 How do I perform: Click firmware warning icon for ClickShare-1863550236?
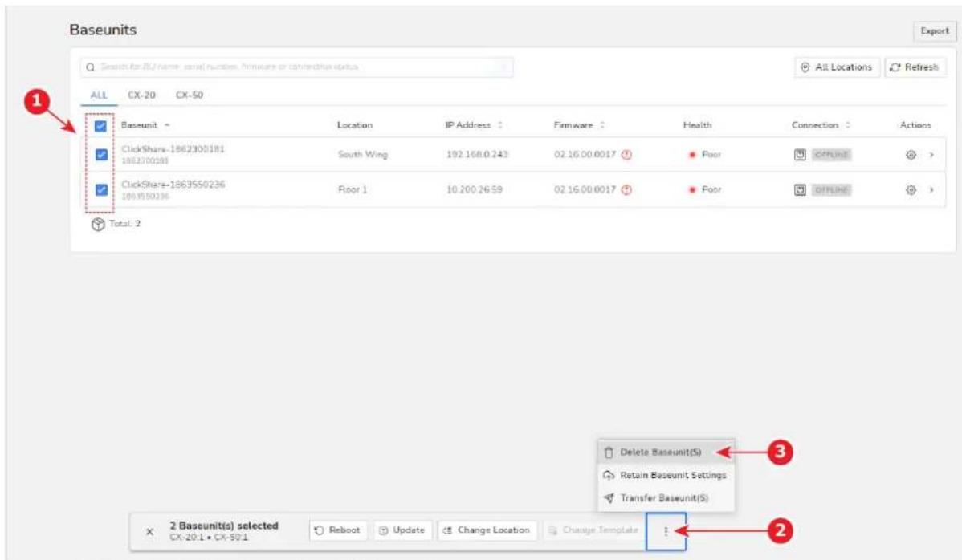coord(626,190)
